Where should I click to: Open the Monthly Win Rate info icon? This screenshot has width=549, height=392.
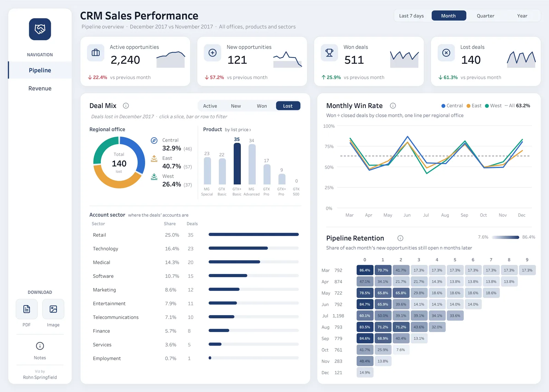(393, 106)
